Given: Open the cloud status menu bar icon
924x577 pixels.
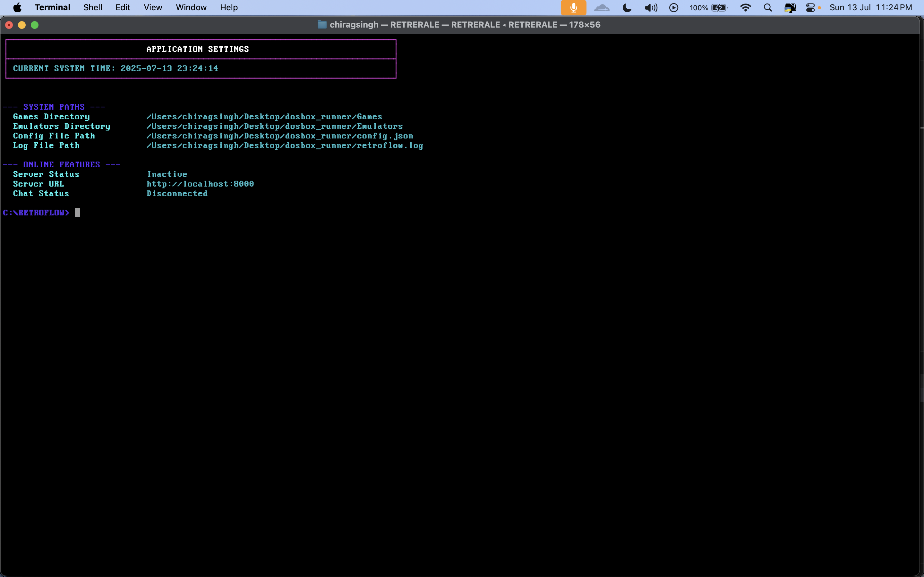Looking at the screenshot, I should coord(602,8).
